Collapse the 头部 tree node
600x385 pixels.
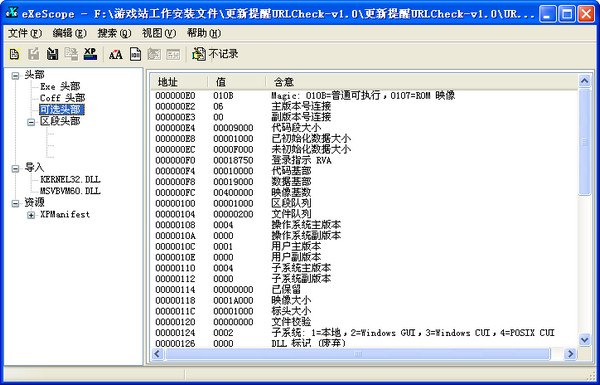[x=15, y=76]
